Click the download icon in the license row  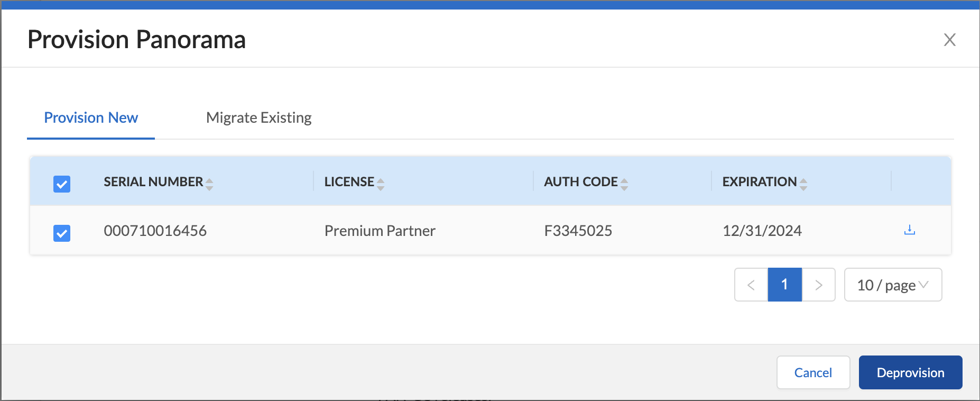coord(909,230)
